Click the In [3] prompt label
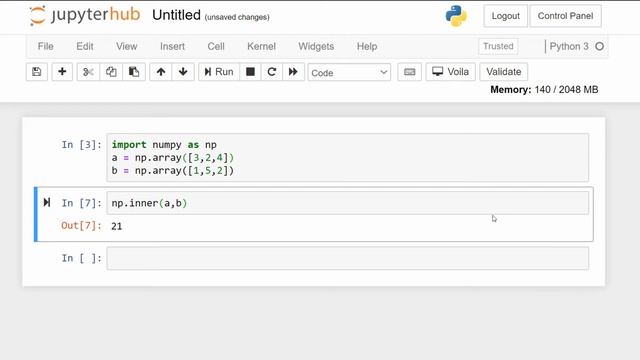Image resolution: width=640 pixels, height=360 pixels. coord(81,144)
